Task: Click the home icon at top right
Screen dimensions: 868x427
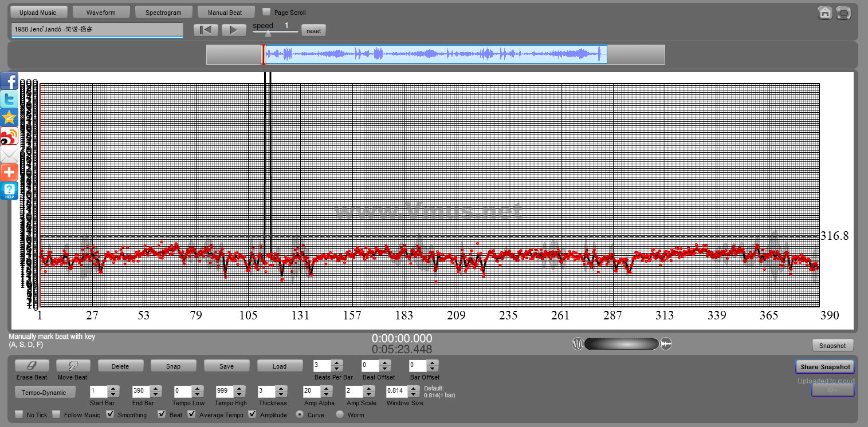Action: coord(824,13)
